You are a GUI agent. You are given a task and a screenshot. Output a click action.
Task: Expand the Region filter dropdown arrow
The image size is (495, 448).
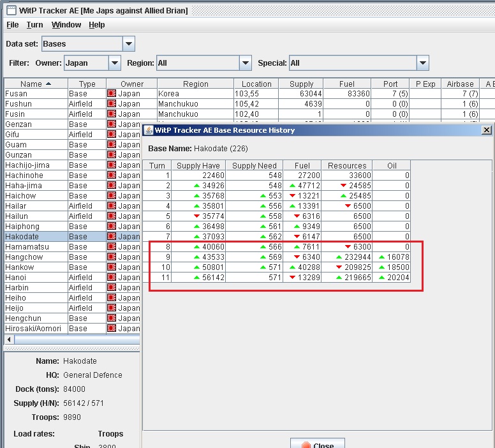pyautogui.click(x=246, y=63)
